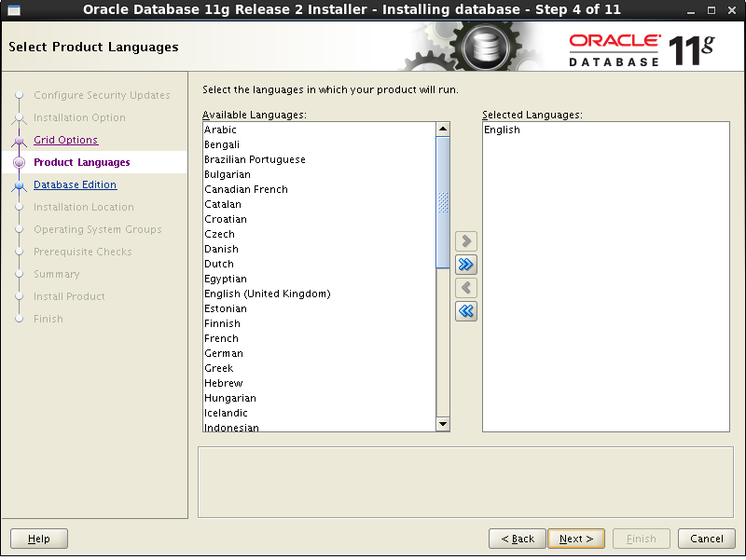Click the Cancel button
Screen dimensions: 746x560
click(x=707, y=539)
